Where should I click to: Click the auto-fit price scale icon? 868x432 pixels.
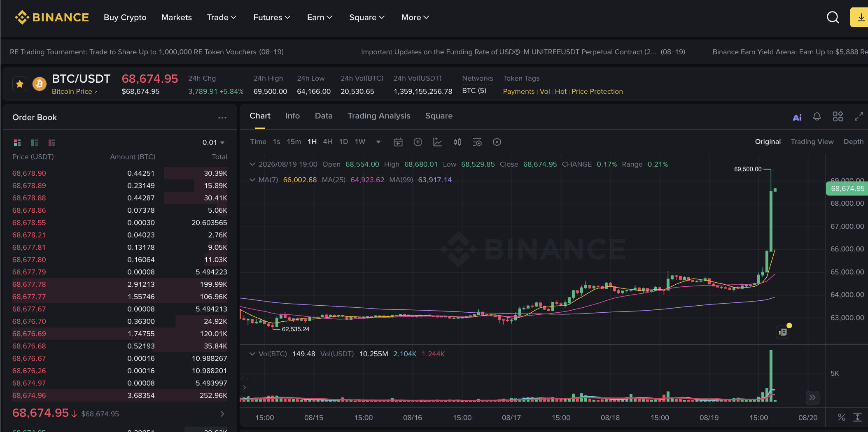tap(857, 417)
